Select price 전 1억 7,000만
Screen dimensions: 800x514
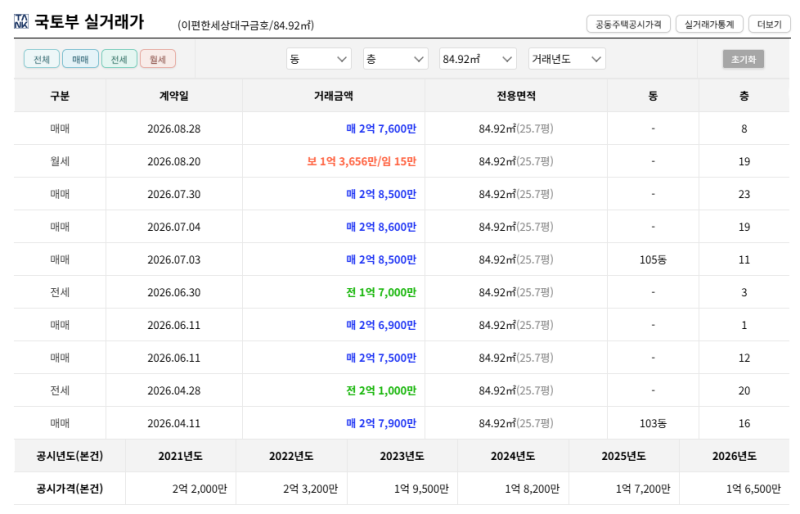[381, 292]
